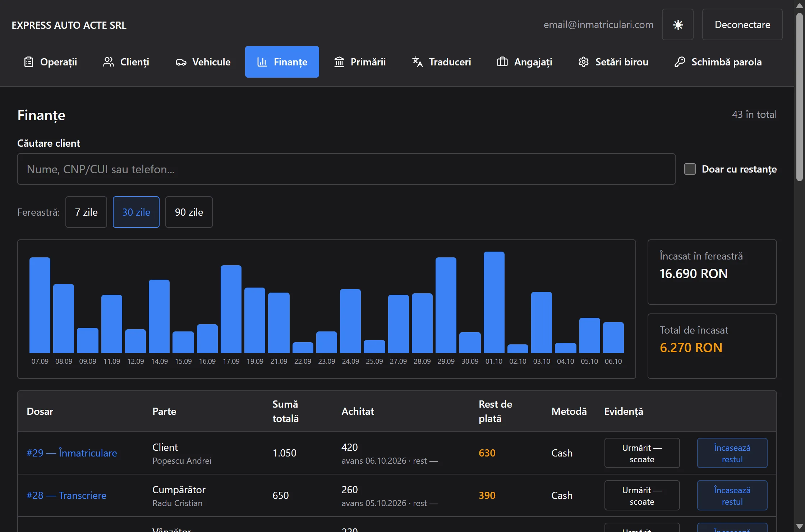805x532 pixels.
Task: Click the email@inmatriculari.com text
Action: click(598, 24)
